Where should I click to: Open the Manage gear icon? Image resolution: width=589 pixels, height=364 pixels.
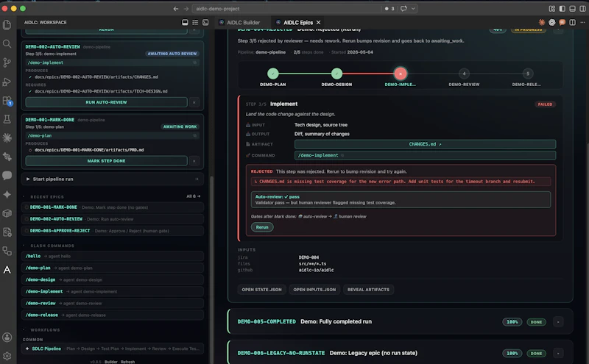click(7, 356)
